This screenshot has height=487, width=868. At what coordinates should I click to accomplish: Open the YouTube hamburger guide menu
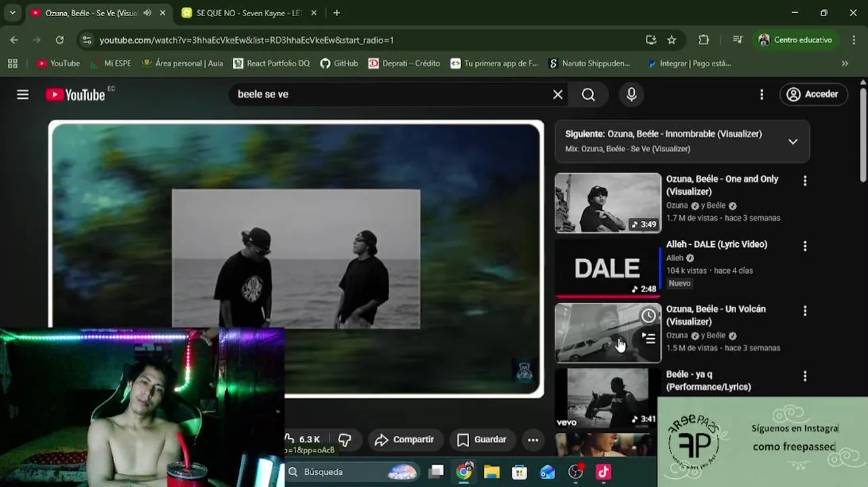(x=23, y=95)
